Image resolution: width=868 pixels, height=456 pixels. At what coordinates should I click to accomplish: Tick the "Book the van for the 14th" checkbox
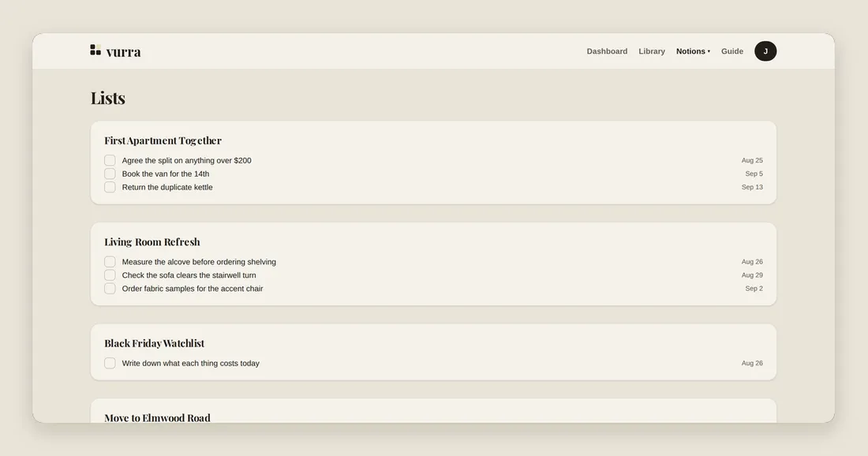(x=110, y=174)
